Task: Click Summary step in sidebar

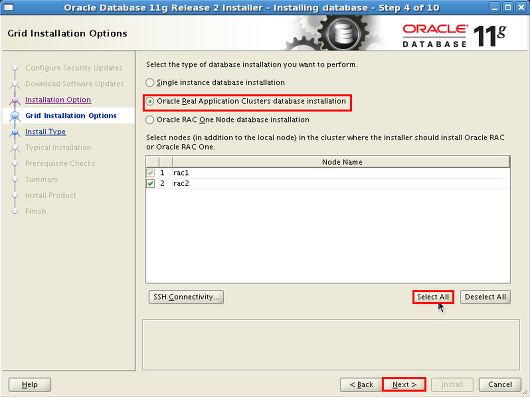Action: [x=42, y=179]
